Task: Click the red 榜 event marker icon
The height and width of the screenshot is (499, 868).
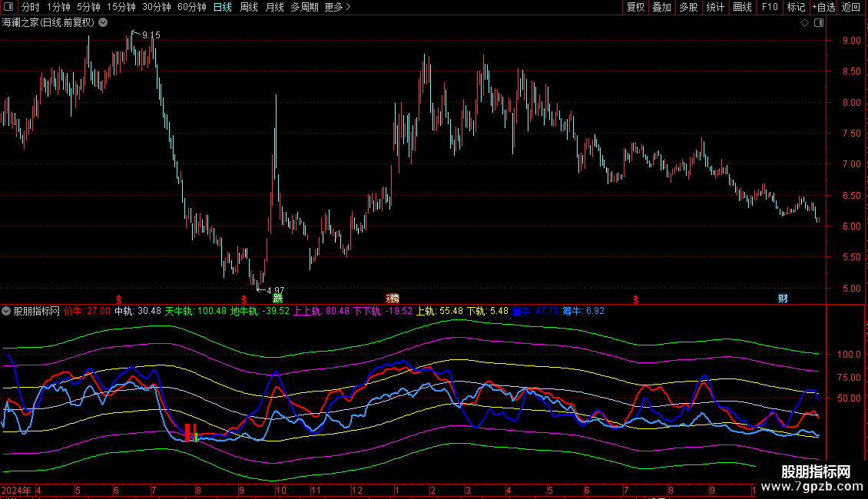Action: point(393,298)
